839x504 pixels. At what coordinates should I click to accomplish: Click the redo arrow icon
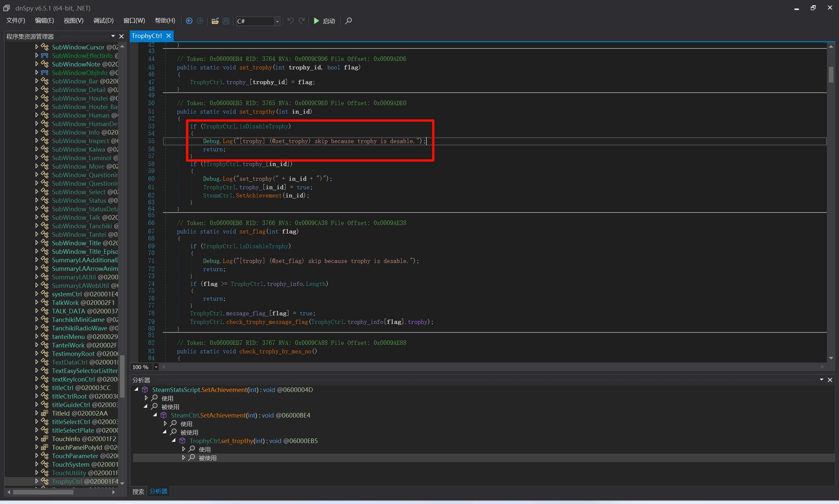coord(302,21)
